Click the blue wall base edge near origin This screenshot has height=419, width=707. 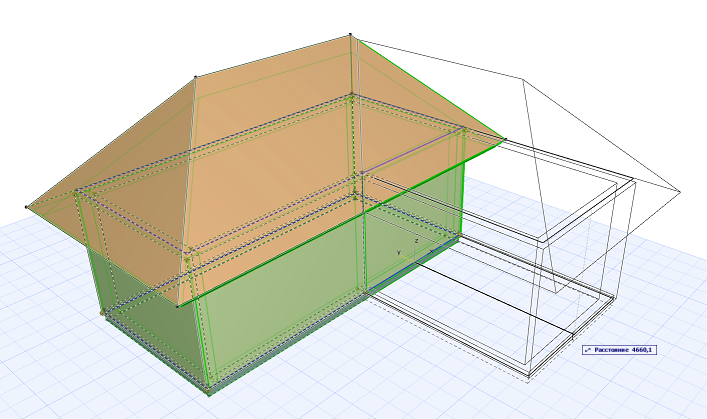(412, 264)
